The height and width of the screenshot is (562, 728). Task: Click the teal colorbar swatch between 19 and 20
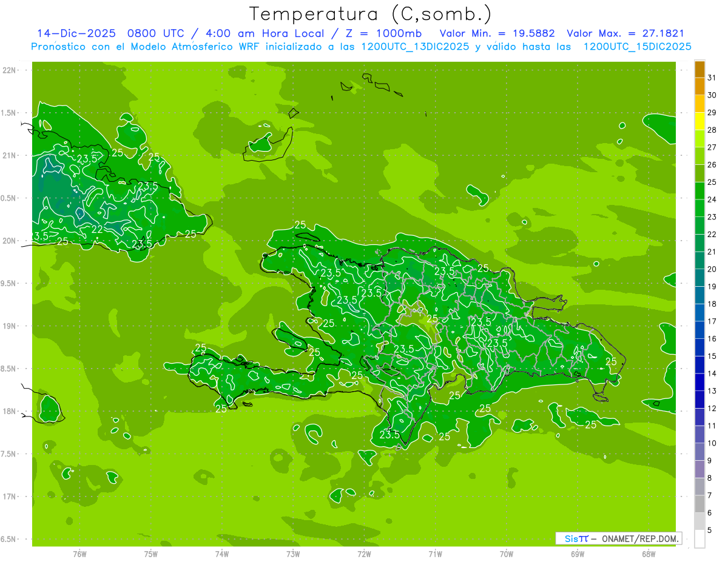point(699,278)
